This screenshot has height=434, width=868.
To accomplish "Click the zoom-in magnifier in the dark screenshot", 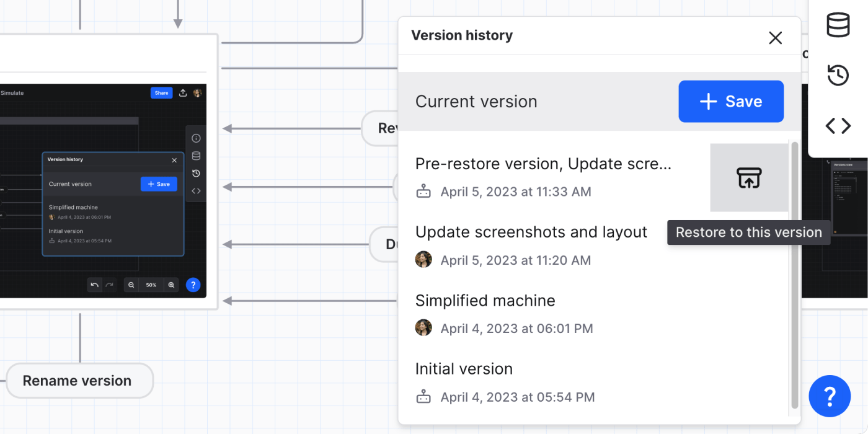I will 172,285.
